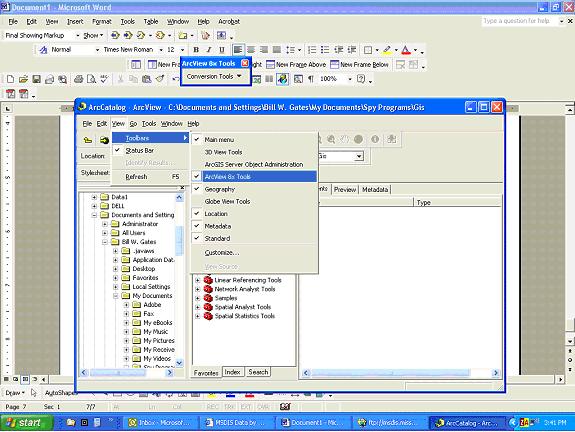Open Print Preview in Word
Screen dimensions: 575x432
[x=91, y=79]
